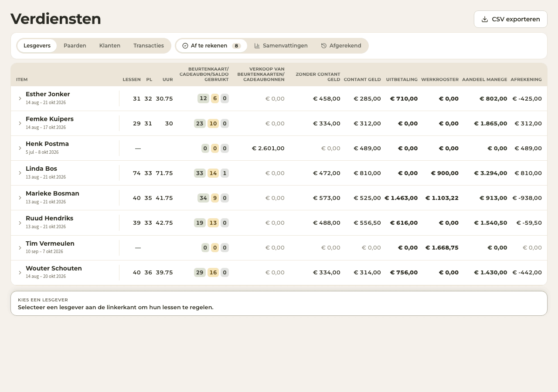Click the history clock icon on Afgerekend
558x392 pixels.
[x=324, y=46]
